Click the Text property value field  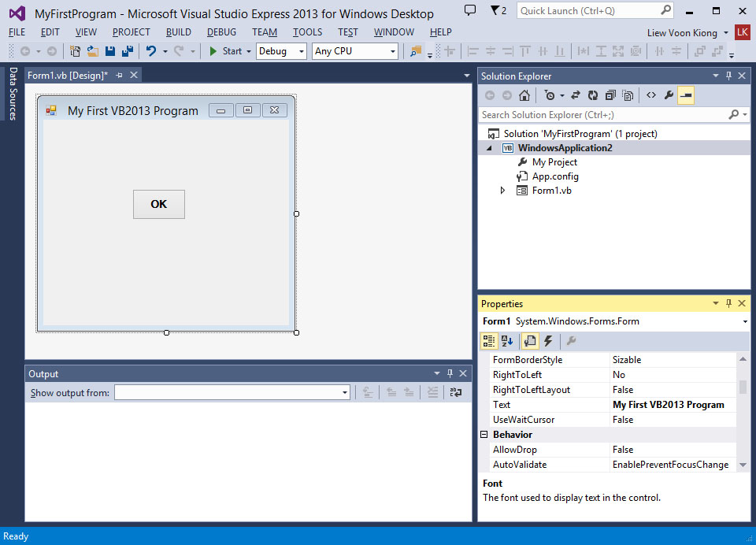pos(673,405)
